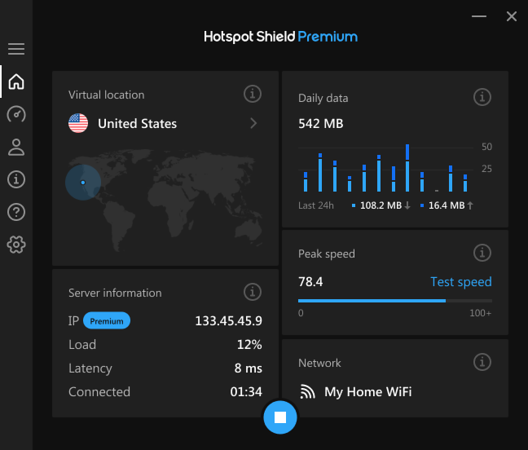
Task: Select My Home WiFi network entry
Action: tap(356, 392)
